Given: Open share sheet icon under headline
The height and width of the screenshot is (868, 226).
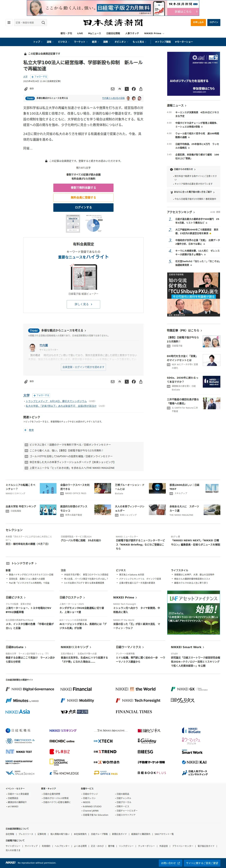Looking at the screenshot, I should [141, 89].
